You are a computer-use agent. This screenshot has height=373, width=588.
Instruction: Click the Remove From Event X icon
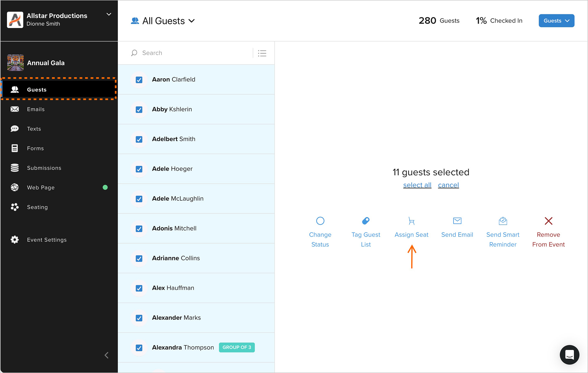coord(548,221)
